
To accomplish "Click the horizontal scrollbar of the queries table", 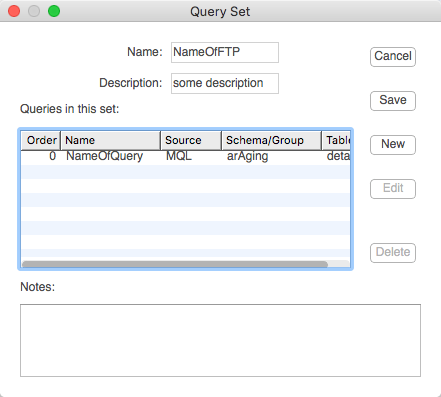I will 175,264.
